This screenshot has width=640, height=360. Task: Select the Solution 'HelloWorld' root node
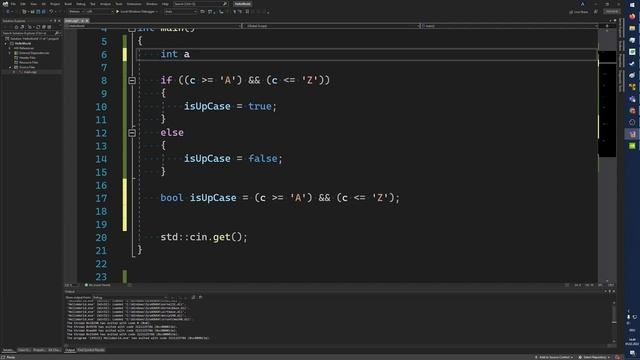(x=33, y=39)
